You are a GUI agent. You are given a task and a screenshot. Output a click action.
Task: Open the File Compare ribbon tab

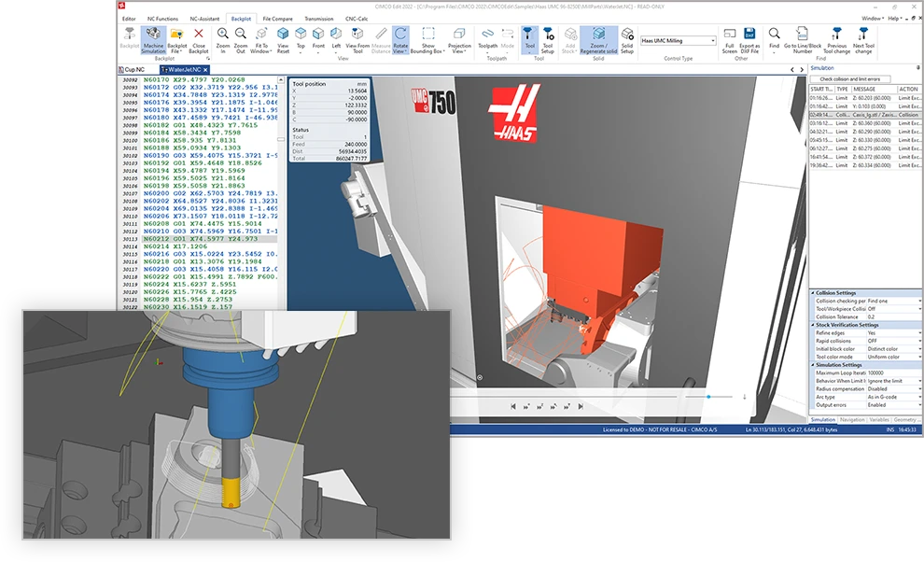tap(277, 19)
